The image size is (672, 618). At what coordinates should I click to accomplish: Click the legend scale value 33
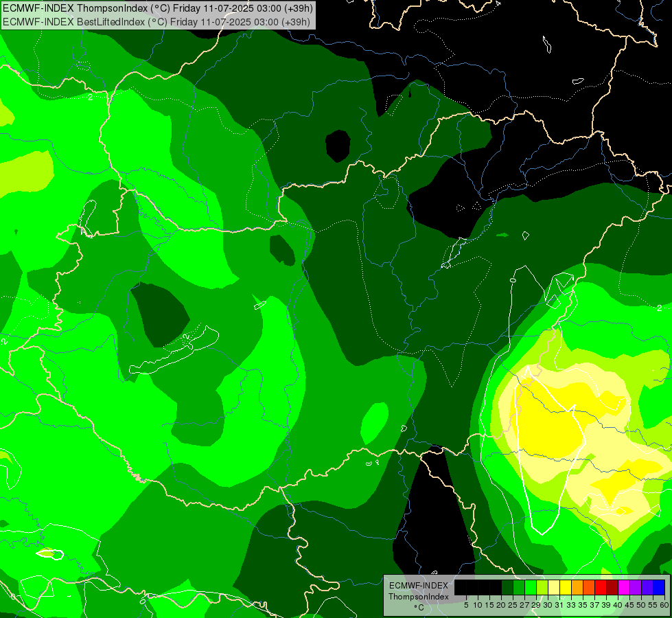pos(571,605)
